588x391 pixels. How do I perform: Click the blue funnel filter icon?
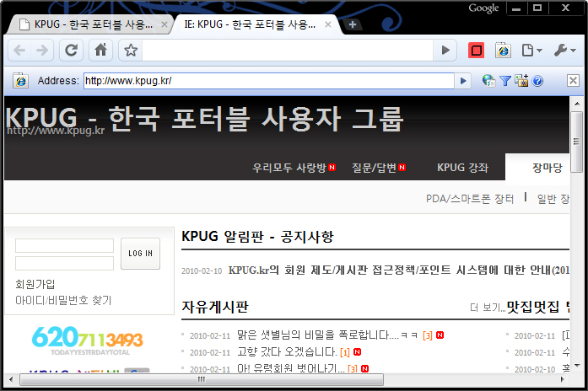505,81
